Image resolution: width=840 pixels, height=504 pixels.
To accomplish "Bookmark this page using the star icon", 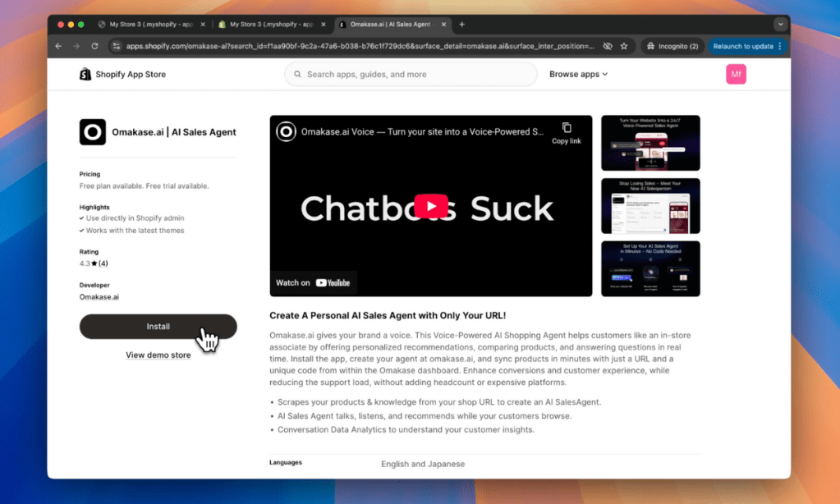I will point(624,47).
